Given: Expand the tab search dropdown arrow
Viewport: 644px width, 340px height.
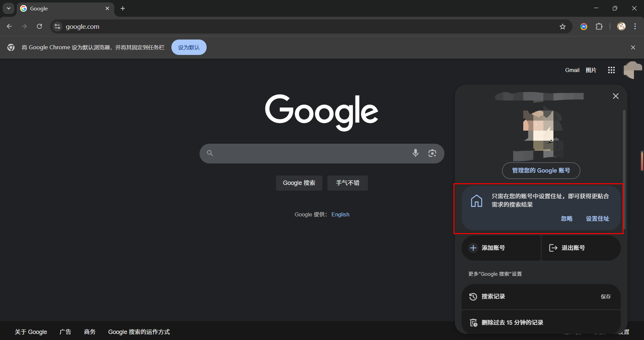Looking at the screenshot, I should pos(9,8).
